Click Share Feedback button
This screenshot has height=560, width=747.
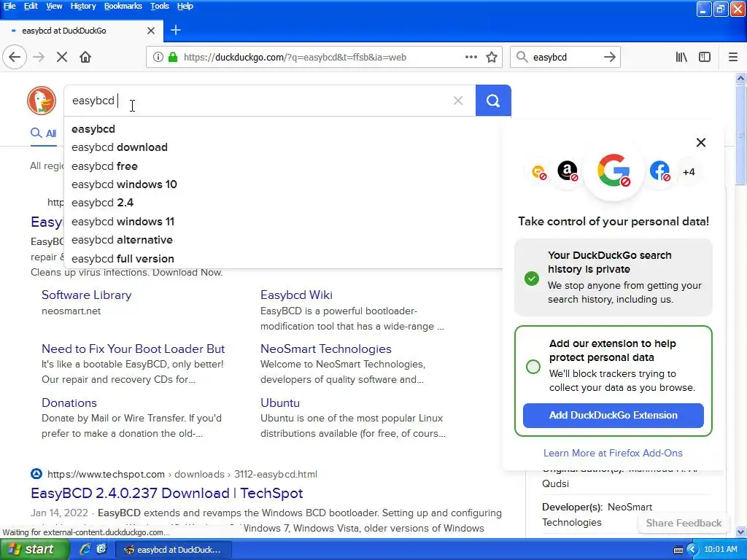tap(684, 523)
